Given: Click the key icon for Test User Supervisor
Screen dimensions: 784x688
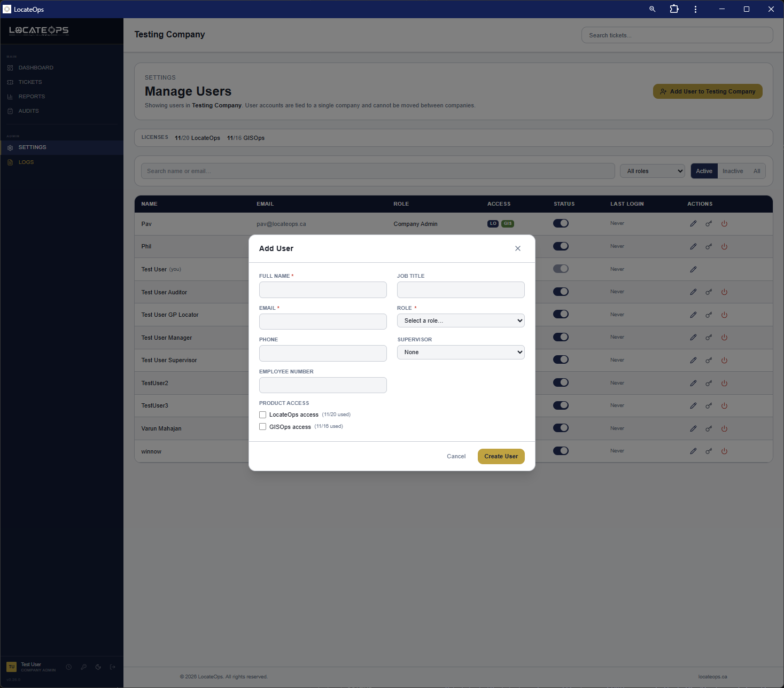Looking at the screenshot, I should [709, 361].
